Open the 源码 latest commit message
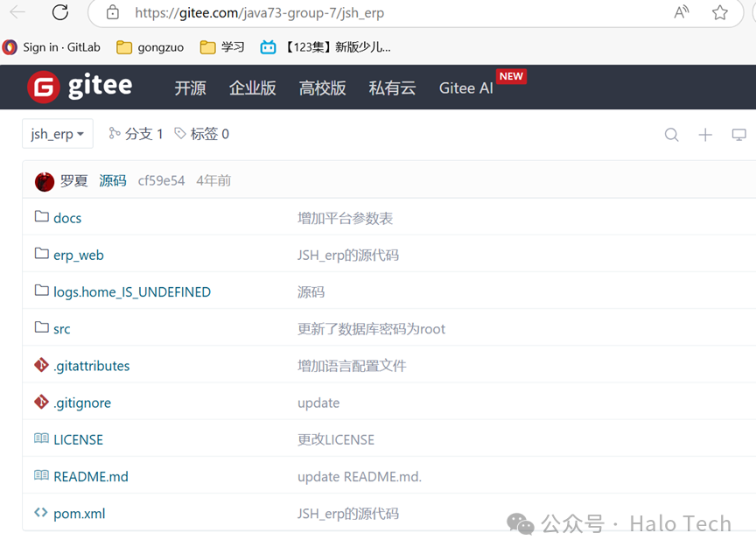Screen dimensions: 756x554 click(113, 181)
